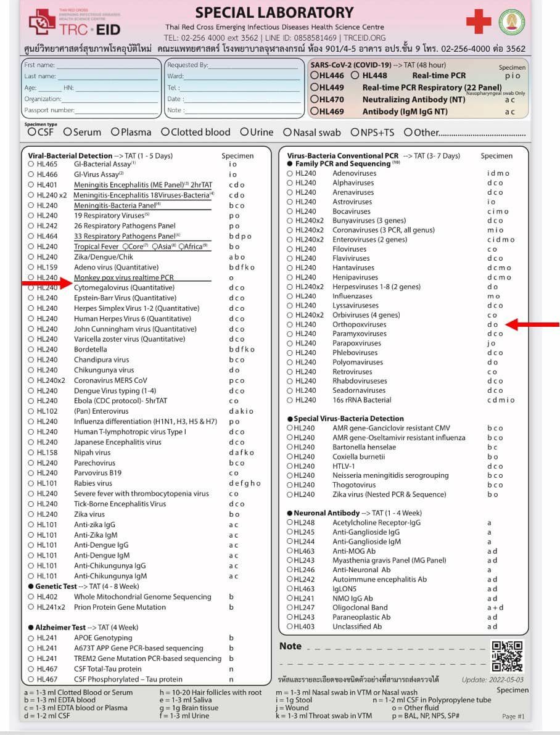Click the Passport number field line

tap(117, 110)
